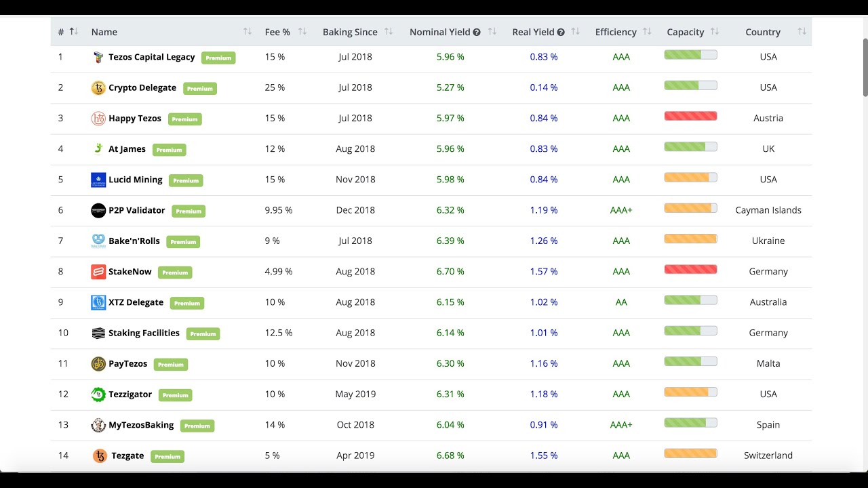Click Happy Tezos red capacity bar
868x488 pixels.
click(690, 116)
